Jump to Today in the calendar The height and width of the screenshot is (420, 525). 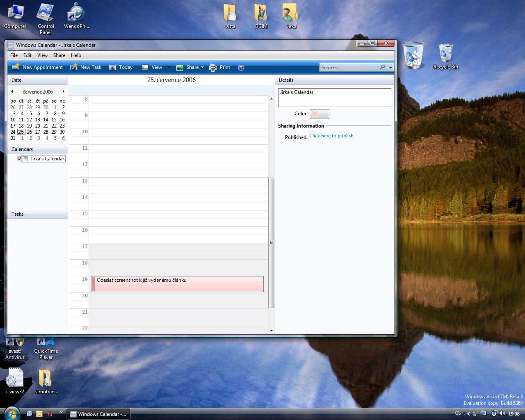[x=121, y=67]
